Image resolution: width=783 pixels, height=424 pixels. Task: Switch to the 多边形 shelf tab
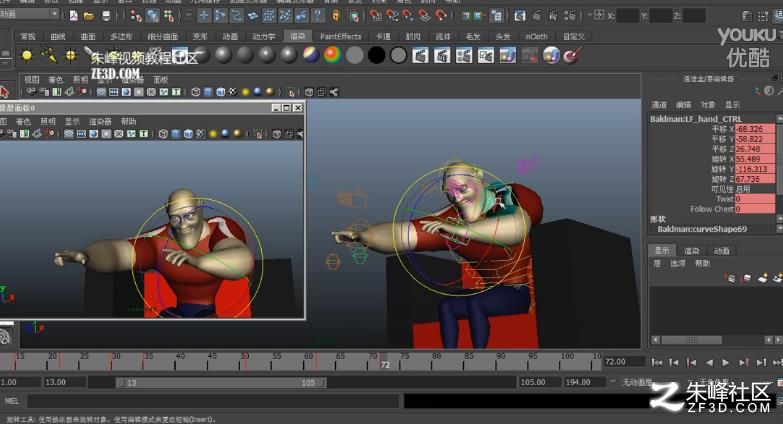click(x=121, y=36)
